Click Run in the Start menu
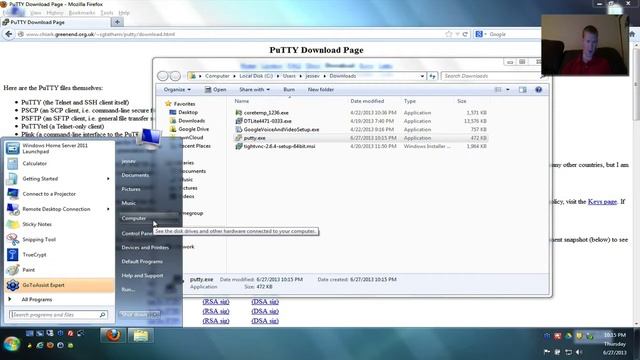The height and width of the screenshot is (360, 640). pyautogui.click(x=128, y=289)
